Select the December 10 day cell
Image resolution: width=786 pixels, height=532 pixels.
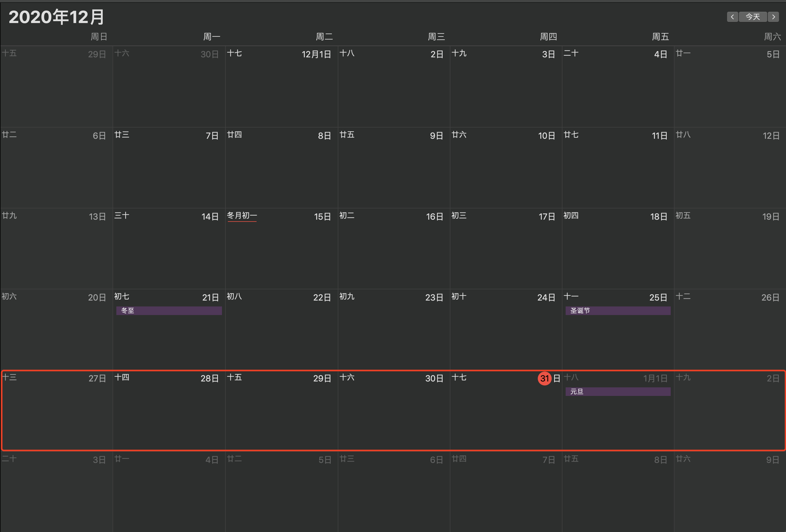tap(506, 169)
